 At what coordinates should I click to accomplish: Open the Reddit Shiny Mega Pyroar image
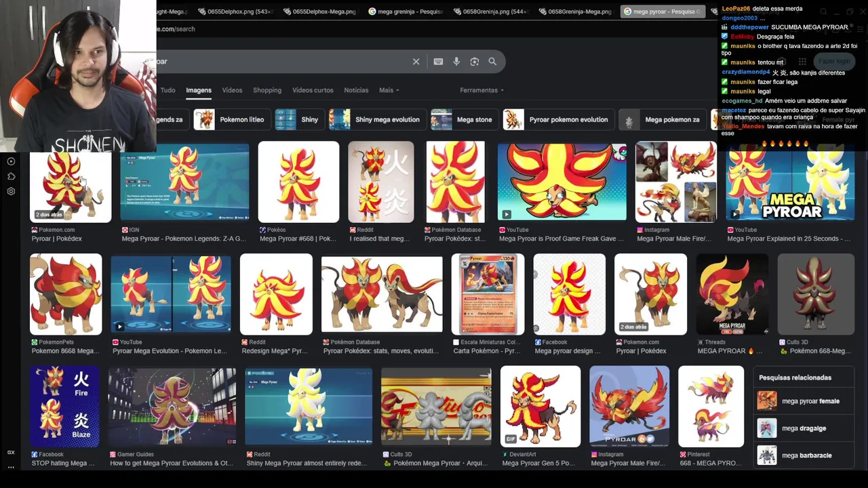pos(309,407)
